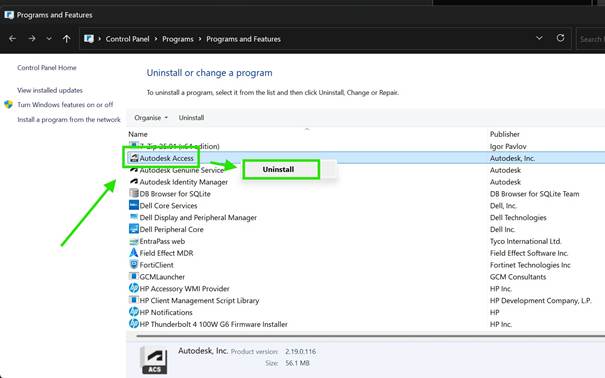605x378 pixels.
Task: Click Dell Display and Peripheral Manager icon
Action: pyautogui.click(x=134, y=217)
